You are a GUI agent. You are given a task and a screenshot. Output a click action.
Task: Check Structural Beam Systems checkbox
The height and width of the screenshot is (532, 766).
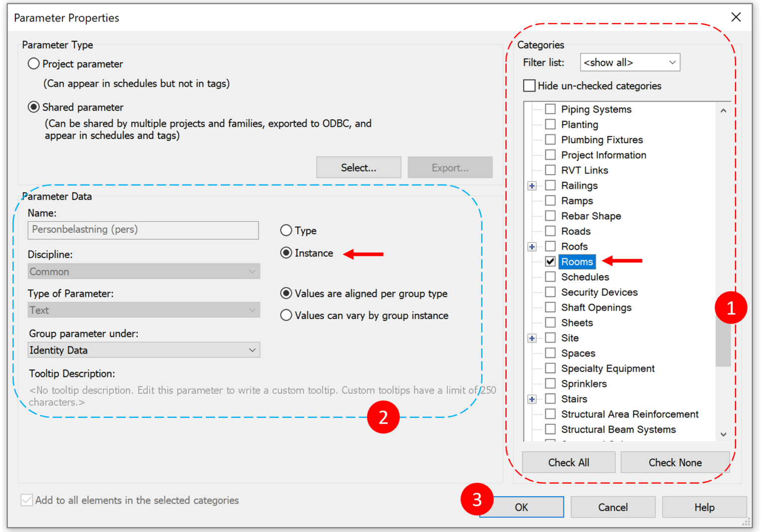[x=550, y=429]
